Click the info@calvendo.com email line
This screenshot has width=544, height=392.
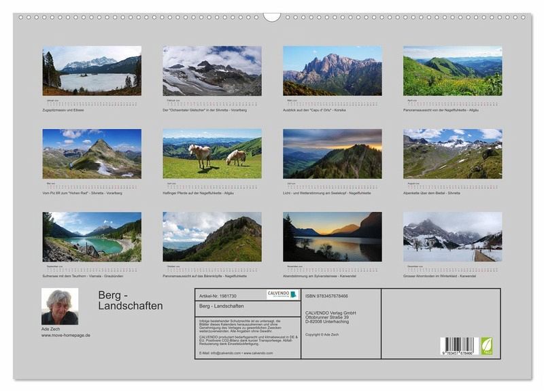[x=236, y=353]
